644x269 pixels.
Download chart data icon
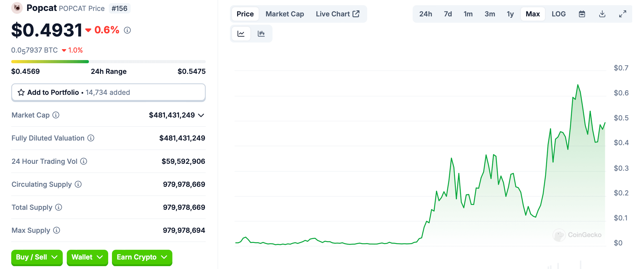point(602,14)
